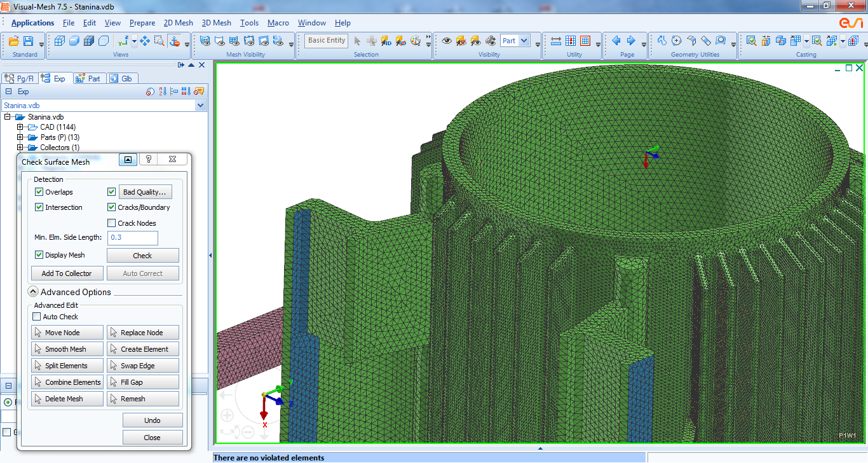Toggle the Auto Check checkbox
This screenshot has width=868, height=463.
point(37,317)
